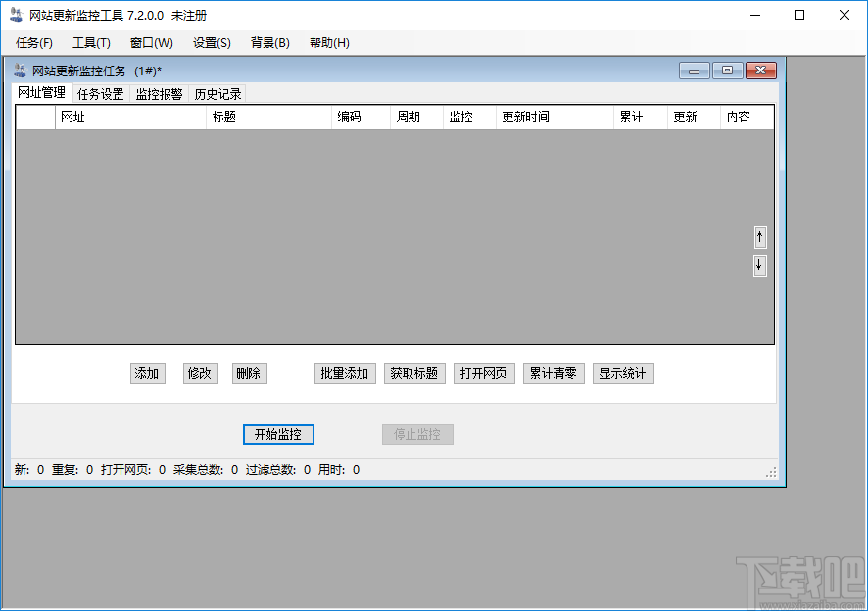Viewport: 868px width, 611px height.
Task: Start monitoring with the 开始监控 button
Action: tap(277, 434)
